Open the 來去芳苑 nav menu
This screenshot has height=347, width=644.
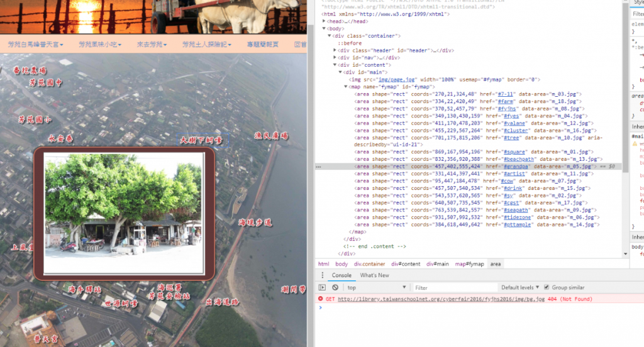[x=152, y=45]
